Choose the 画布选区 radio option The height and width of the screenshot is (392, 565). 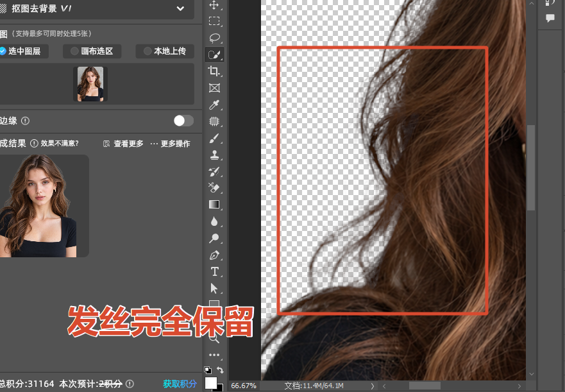92,51
